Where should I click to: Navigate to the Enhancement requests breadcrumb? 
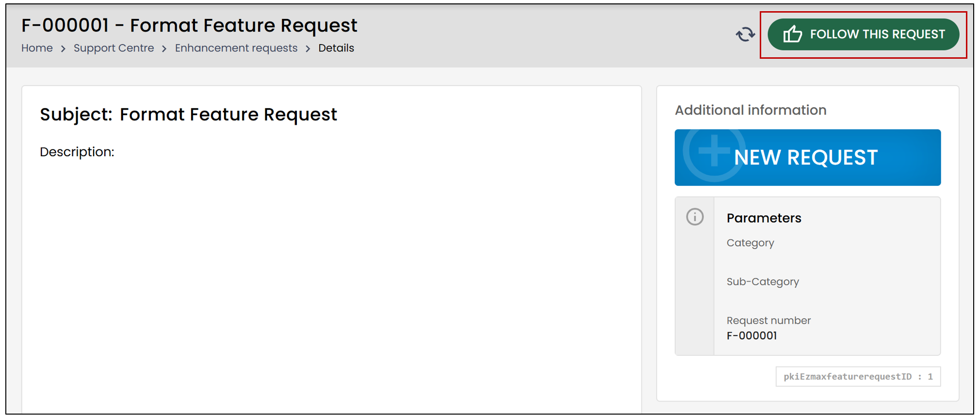(236, 48)
